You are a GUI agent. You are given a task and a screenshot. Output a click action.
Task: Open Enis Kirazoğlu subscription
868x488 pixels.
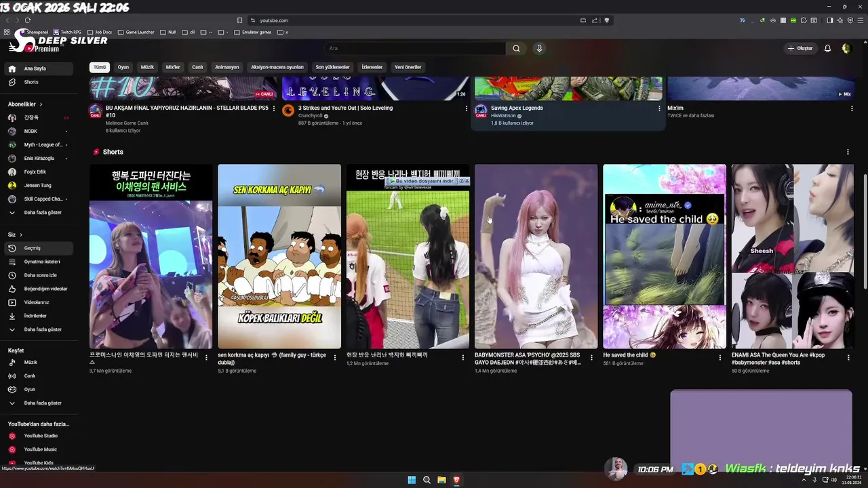[x=39, y=159]
